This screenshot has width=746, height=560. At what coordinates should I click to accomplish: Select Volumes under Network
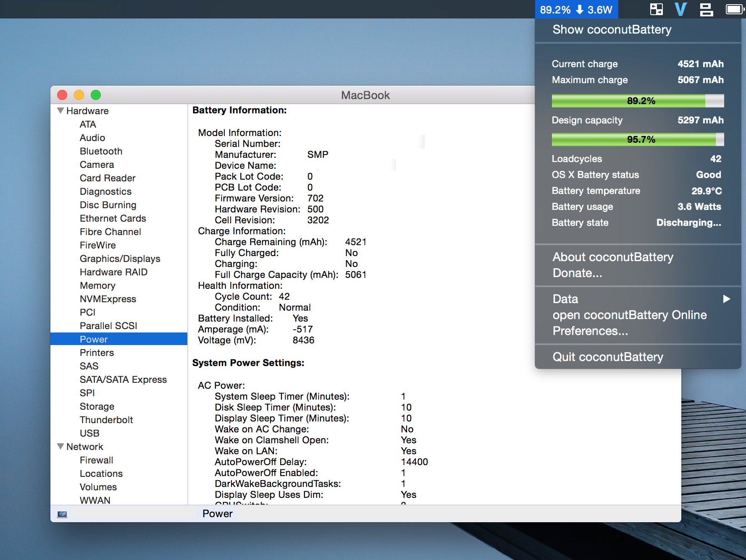pos(98,487)
